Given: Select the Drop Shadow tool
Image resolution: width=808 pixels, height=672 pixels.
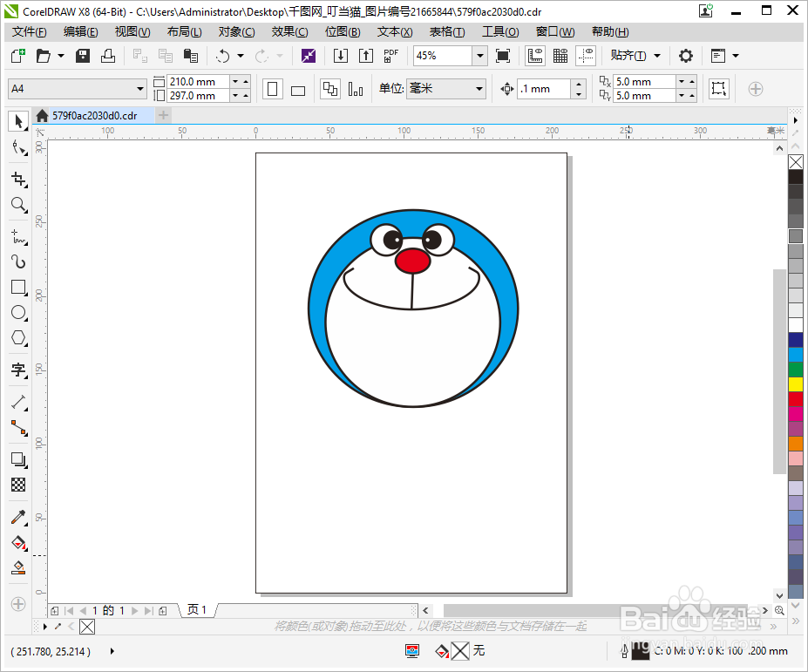Looking at the screenshot, I should click(18, 459).
